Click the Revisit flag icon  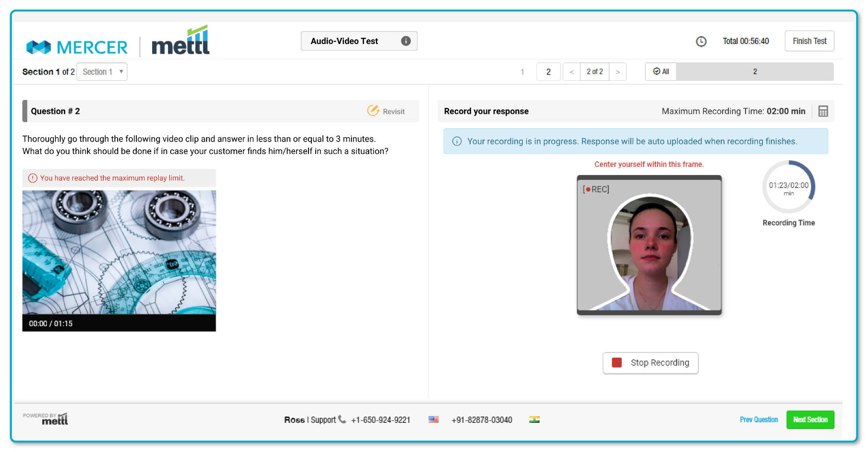pos(373,111)
